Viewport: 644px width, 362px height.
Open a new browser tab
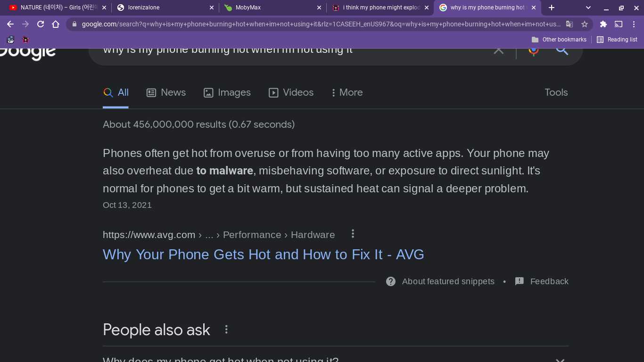[x=552, y=8]
